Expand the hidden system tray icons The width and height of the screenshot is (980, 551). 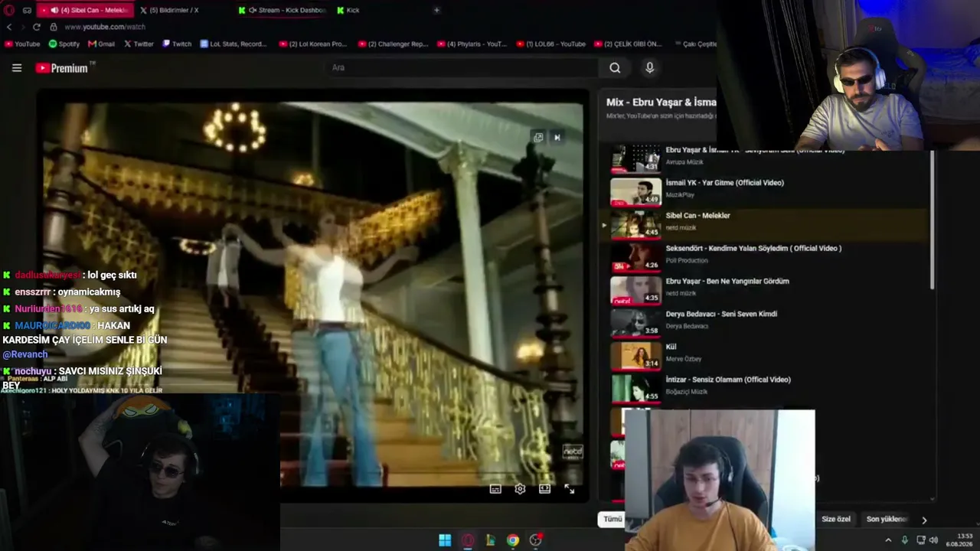[x=888, y=540]
